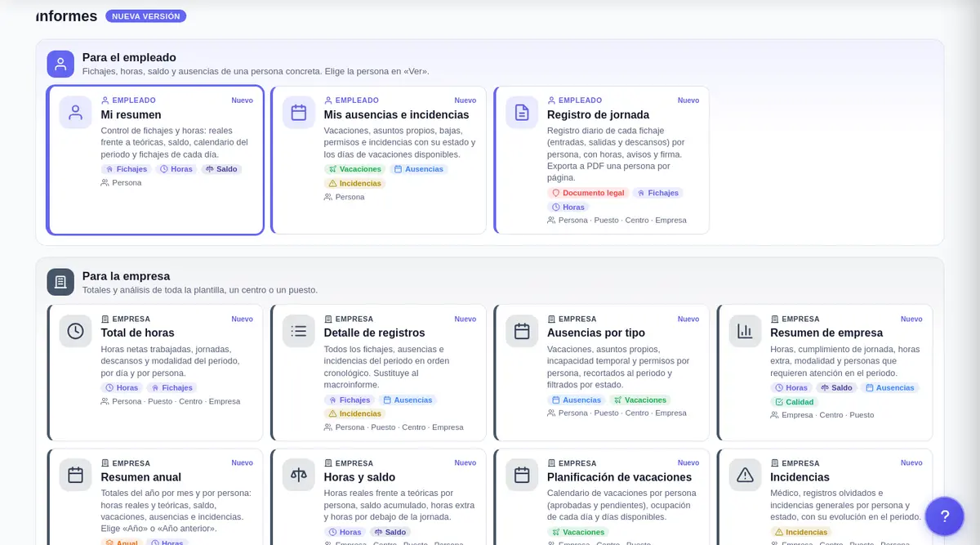Click the Para la empresa heading
The image size is (980, 545).
click(x=126, y=276)
